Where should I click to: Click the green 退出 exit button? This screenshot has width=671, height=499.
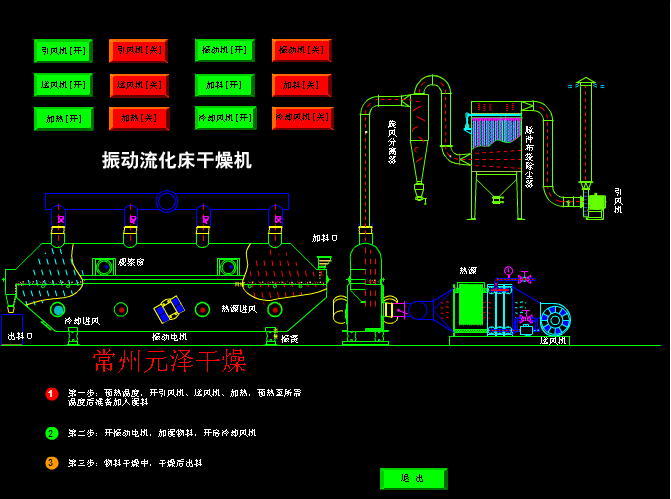(x=413, y=478)
